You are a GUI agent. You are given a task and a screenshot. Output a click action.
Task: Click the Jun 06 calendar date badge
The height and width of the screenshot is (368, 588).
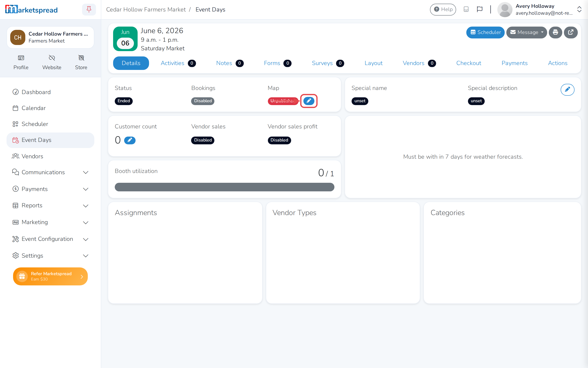125,39
